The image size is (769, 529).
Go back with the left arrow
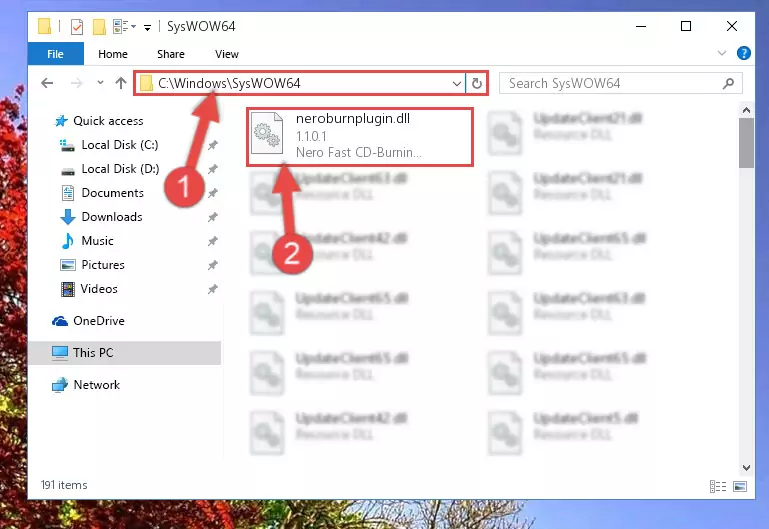[x=47, y=83]
